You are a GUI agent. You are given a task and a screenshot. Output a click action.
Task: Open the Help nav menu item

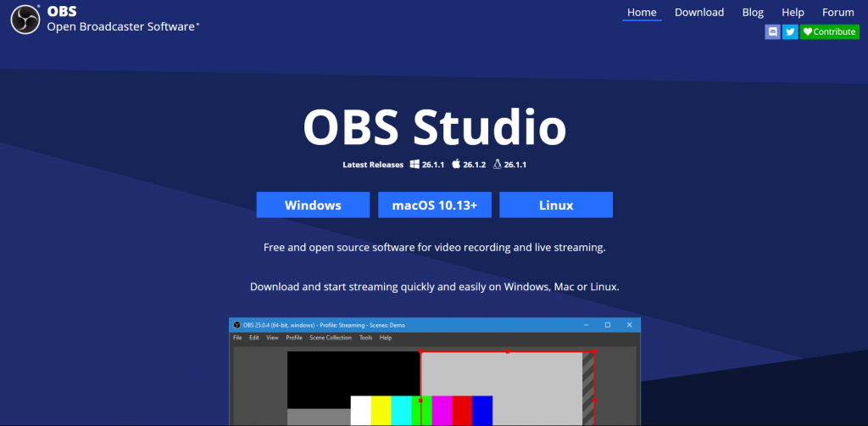tap(793, 12)
